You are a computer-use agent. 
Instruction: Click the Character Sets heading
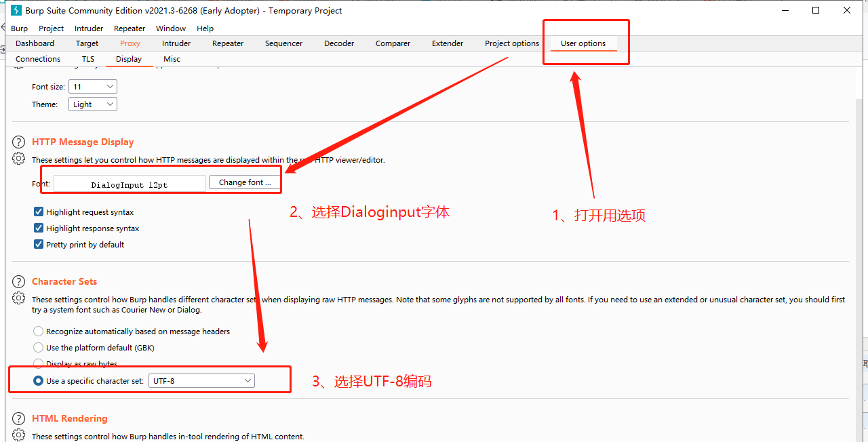[64, 282]
